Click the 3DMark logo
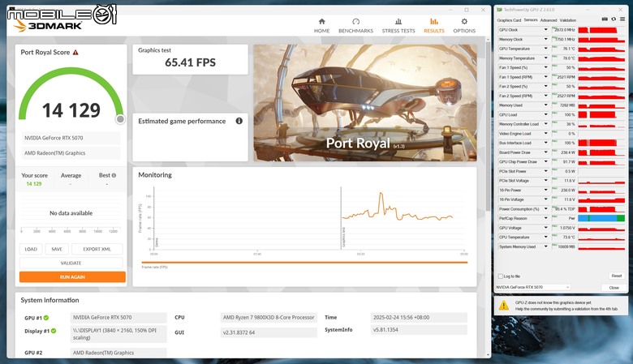Viewport: 633px width, 364px height. (48, 26)
